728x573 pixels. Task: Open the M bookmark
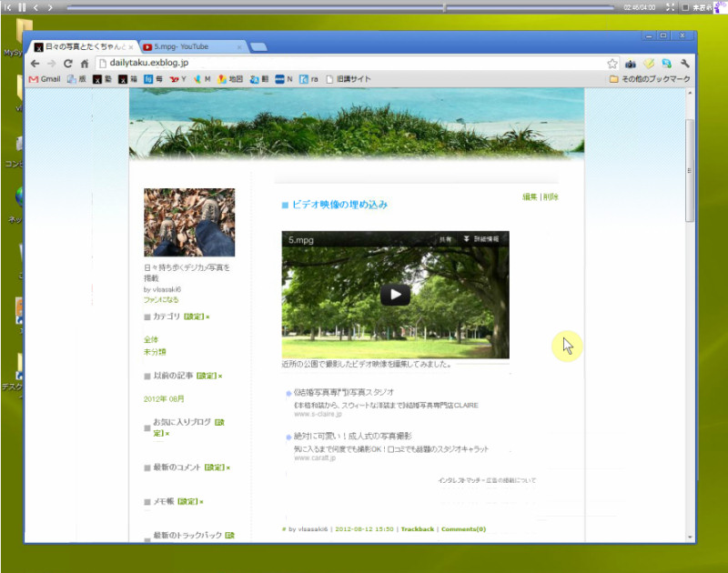click(x=202, y=79)
